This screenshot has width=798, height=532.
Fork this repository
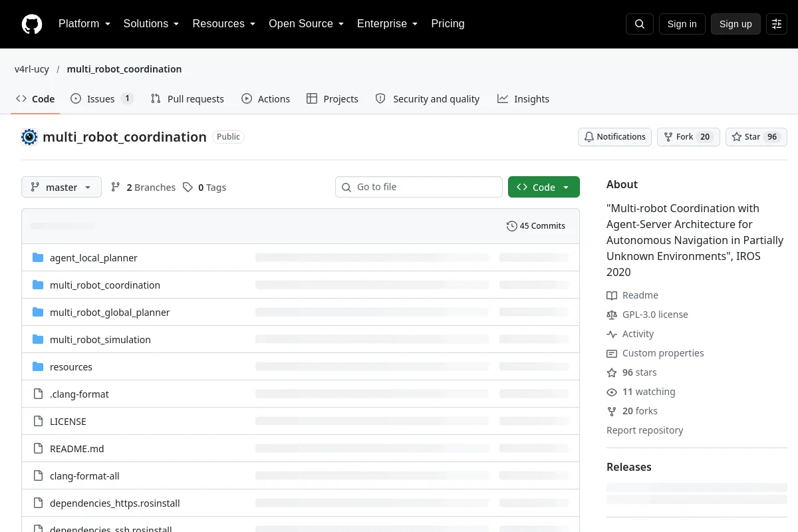click(688, 137)
